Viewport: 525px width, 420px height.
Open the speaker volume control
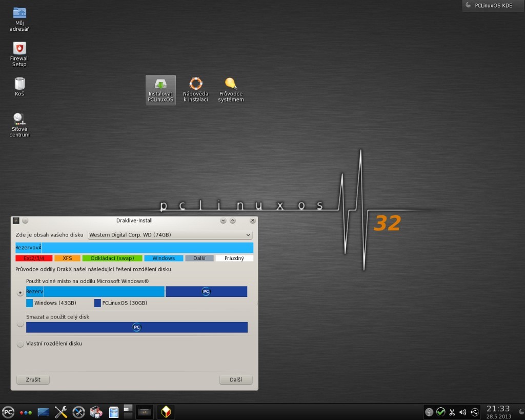point(463,412)
